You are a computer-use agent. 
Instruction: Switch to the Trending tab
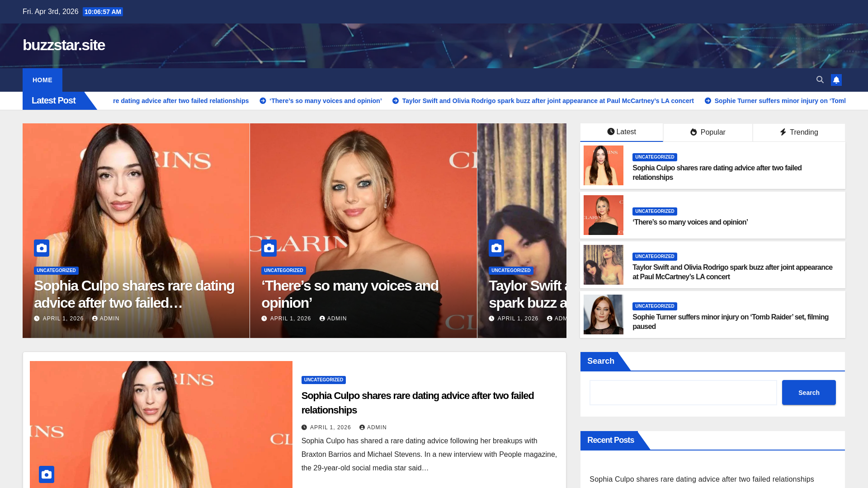(x=799, y=132)
